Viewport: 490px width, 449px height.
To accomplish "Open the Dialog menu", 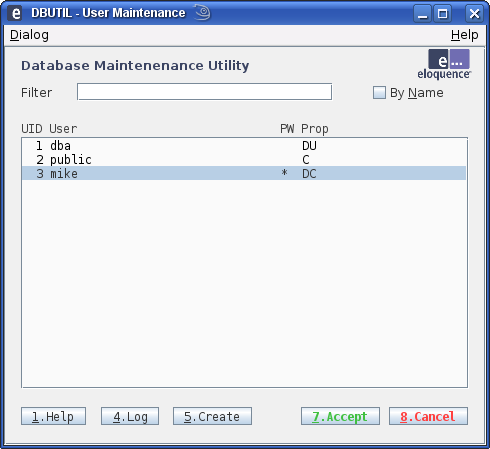I will tap(29, 35).
